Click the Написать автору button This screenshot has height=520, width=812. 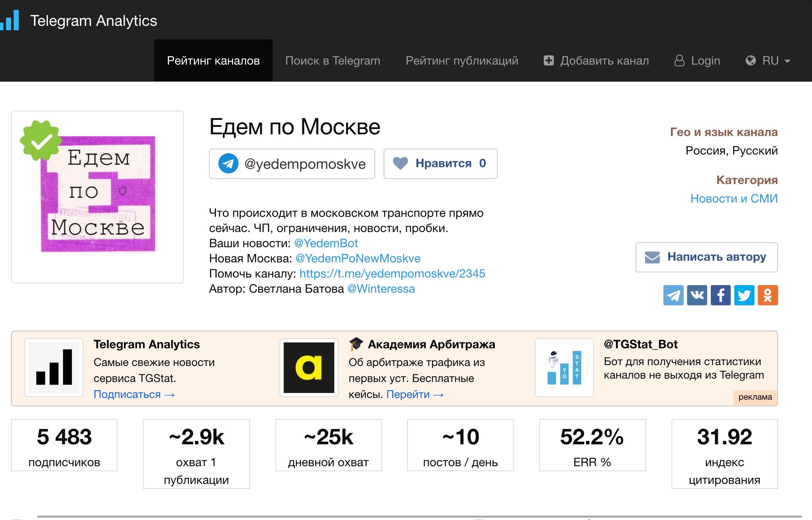[x=706, y=257]
